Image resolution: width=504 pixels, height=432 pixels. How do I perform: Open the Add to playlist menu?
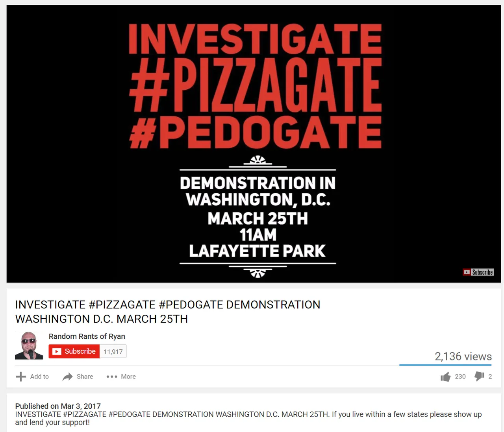(x=39, y=377)
